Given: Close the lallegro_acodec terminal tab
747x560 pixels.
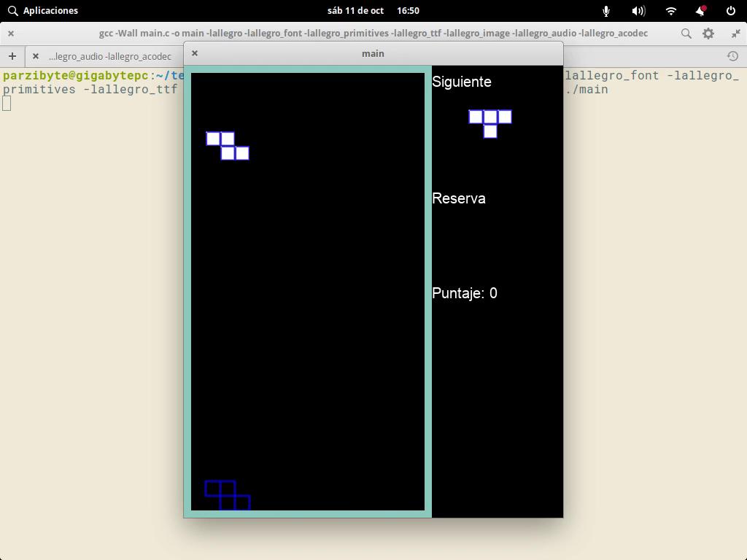Looking at the screenshot, I should [x=35, y=56].
